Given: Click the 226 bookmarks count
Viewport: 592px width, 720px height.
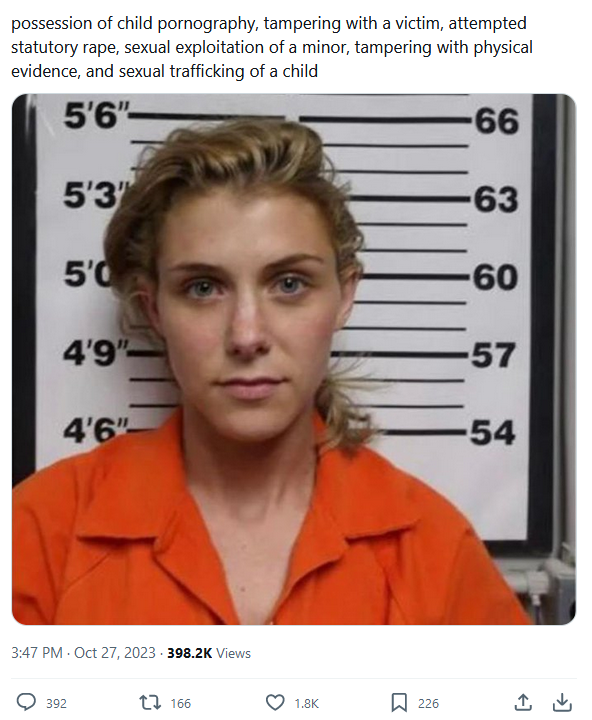Looking at the screenshot, I should 428,703.
